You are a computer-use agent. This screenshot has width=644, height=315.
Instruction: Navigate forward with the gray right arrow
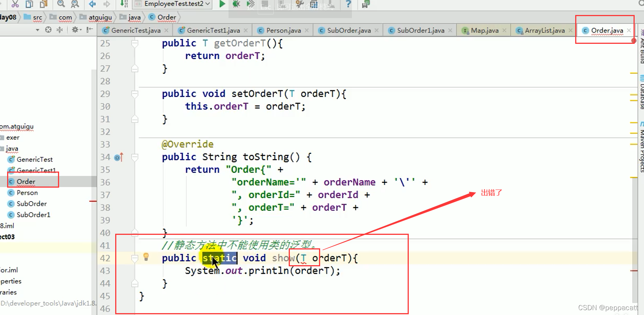[107, 4]
